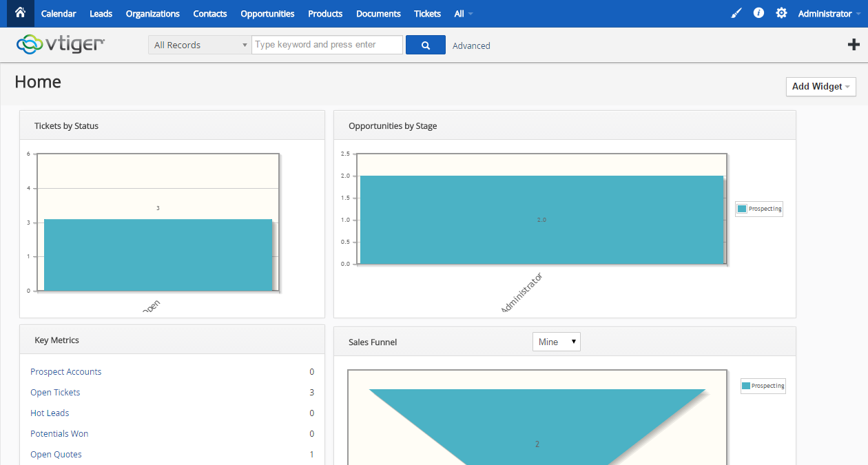Image resolution: width=868 pixels, height=465 pixels.
Task: Click the Key Metrics widget title
Action: pos(56,340)
